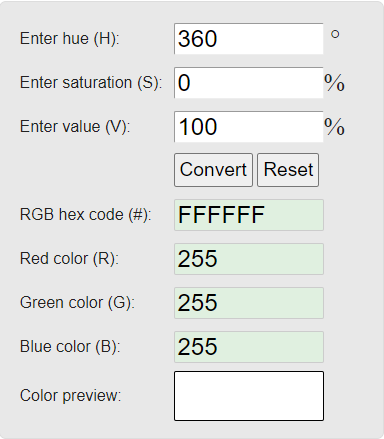The width and height of the screenshot is (384, 439).
Task: Click the Blue color output field
Action: [249, 347]
